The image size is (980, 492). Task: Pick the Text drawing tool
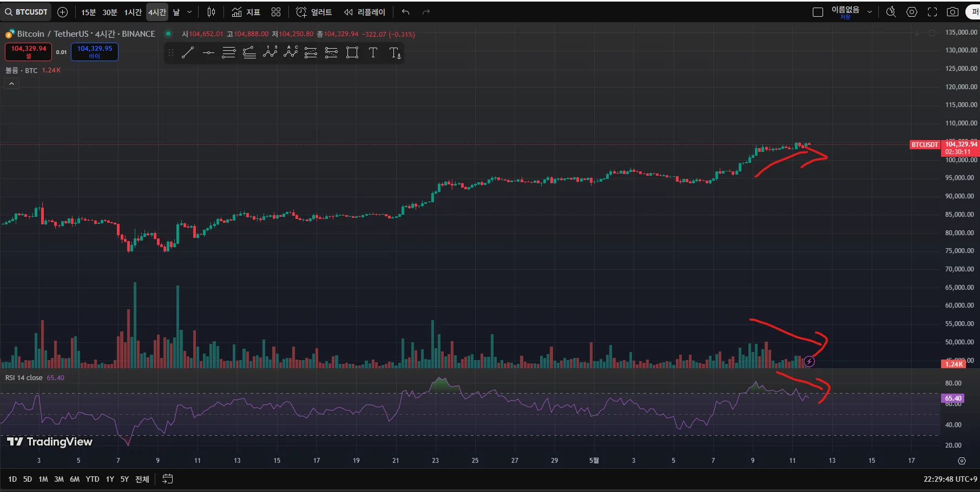373,52
